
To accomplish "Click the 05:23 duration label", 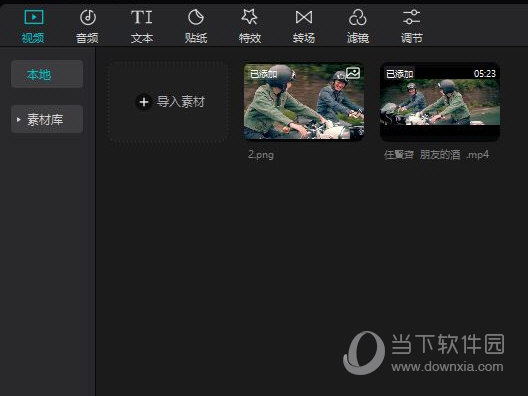I will (485, 74).
